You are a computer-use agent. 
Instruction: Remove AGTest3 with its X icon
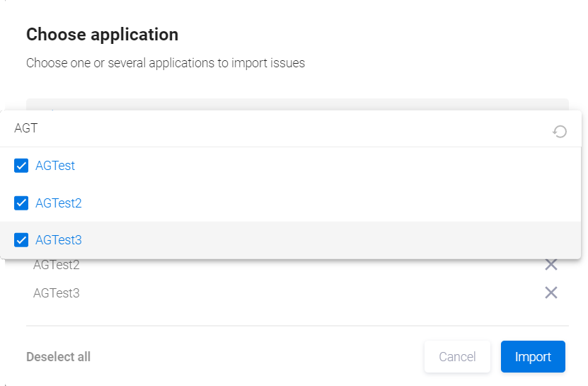(550, 293)
